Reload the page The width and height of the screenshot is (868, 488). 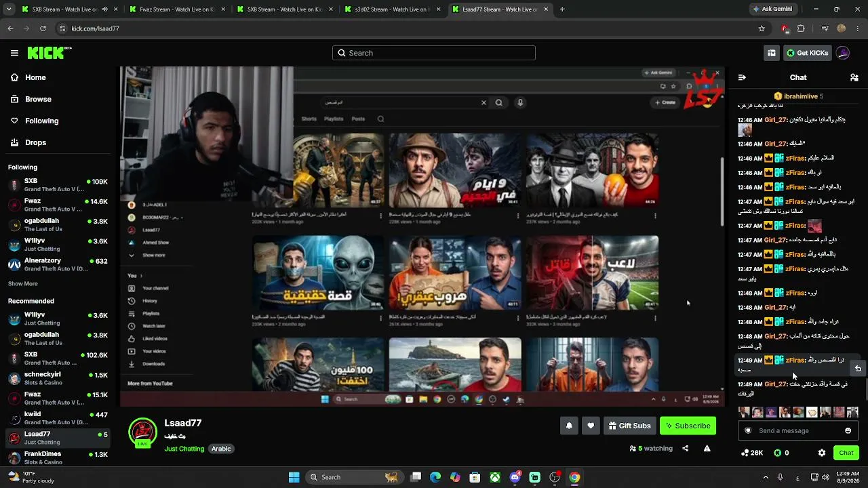pyautogui.click(x=43, y=28)
